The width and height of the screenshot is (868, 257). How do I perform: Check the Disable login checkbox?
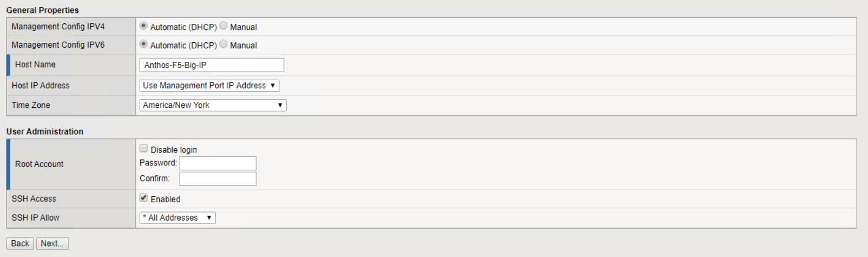point(143,148)
